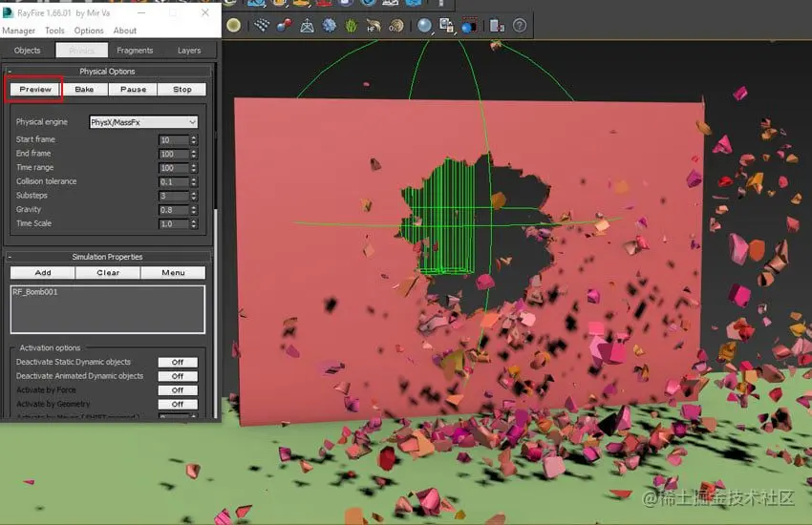
Task: Click the green grass toolbar icon
Action: pyautogui.click(x=352, y=25)
